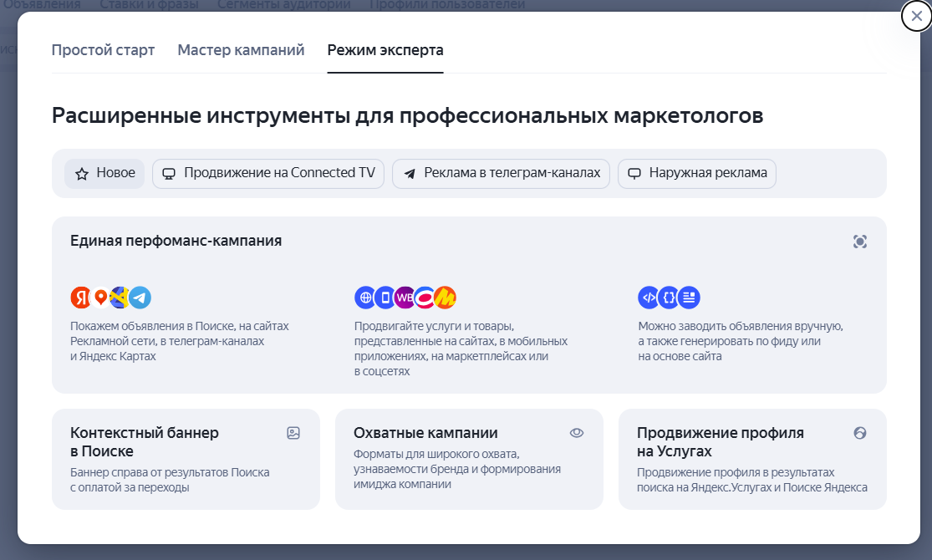Click the target icon on the perfomance campaign card

pos(859,242)
